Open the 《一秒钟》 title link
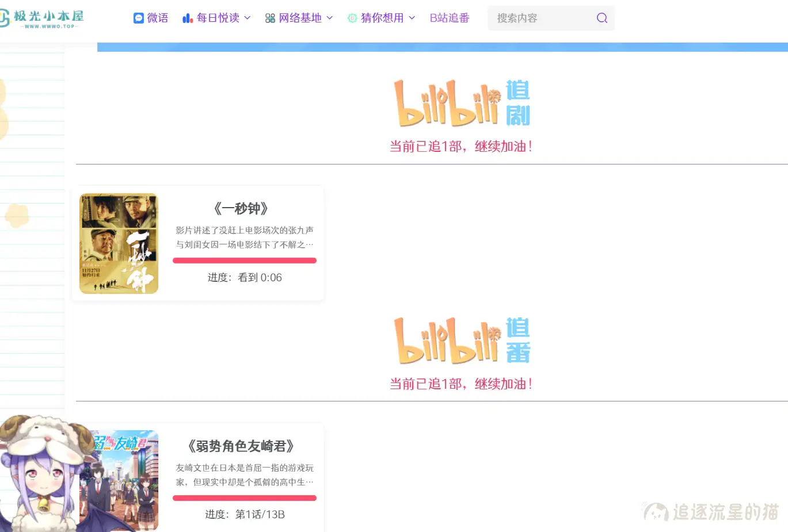Image resolution: width=788 pixels, height=532 pixels. (x=241, y=208)
